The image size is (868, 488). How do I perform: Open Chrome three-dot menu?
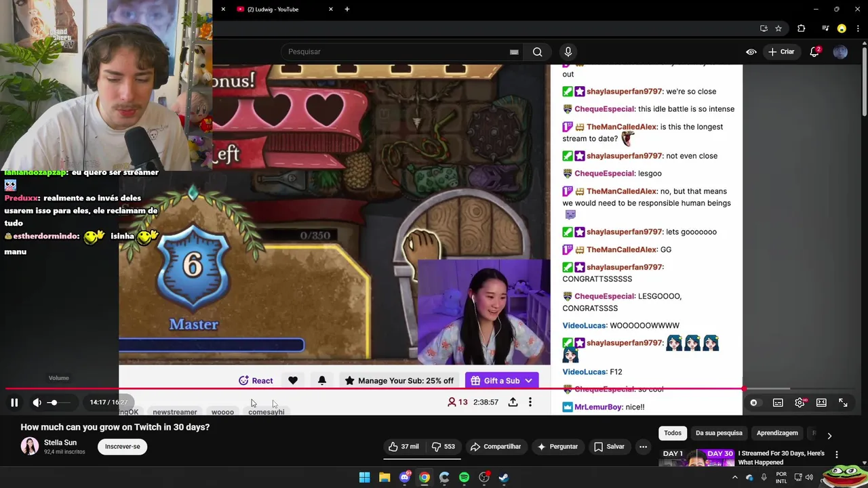click(x=859, y=28)
